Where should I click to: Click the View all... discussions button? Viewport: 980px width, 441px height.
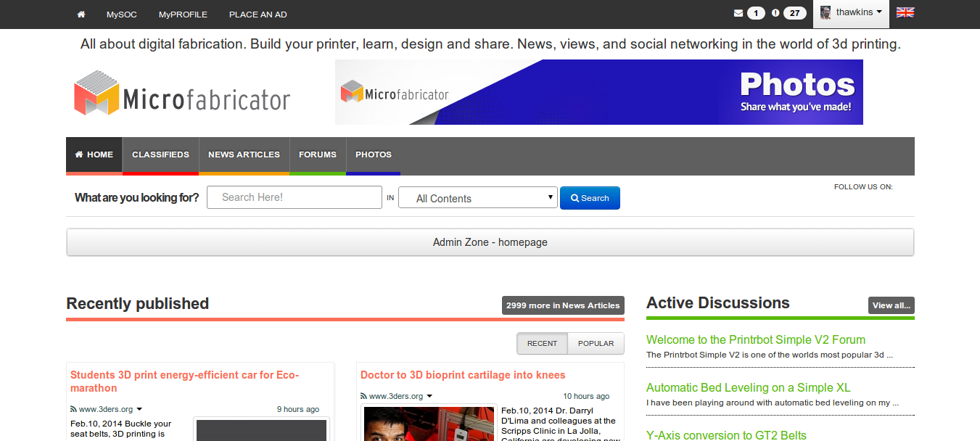[x=892, y=305]
